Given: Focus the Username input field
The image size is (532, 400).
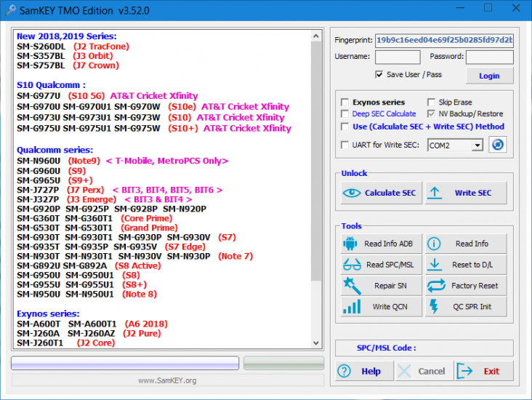Looking at the screenshot, I should point(398,57).
